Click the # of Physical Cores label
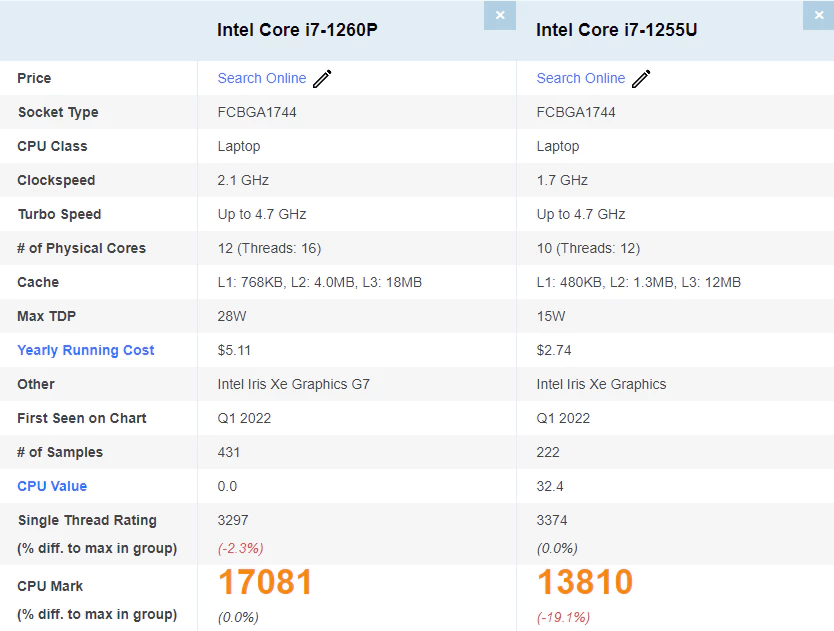This screenshot has height=631, width=834. coord(81,248)
